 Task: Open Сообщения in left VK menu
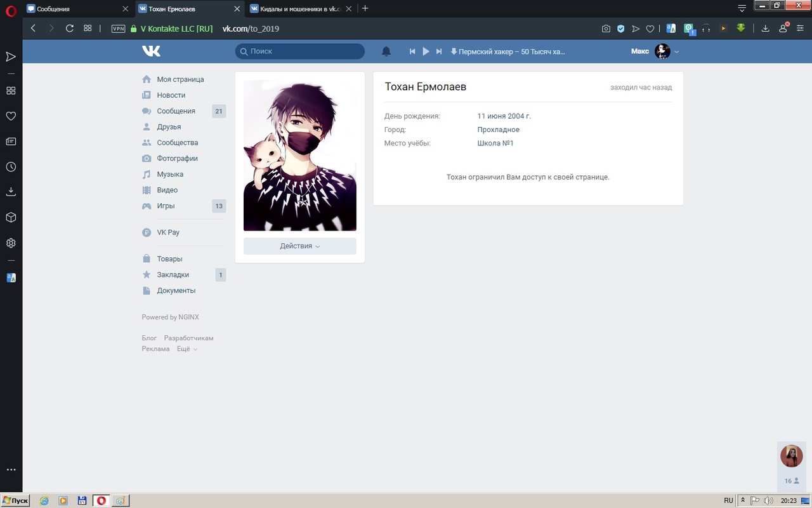click(176, 111)
